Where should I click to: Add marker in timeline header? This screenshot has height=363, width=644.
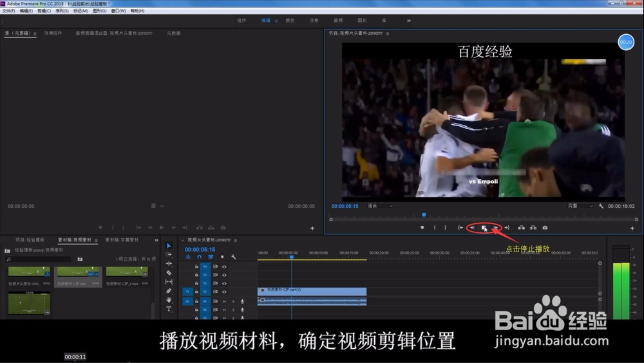[x=222, y=257]
